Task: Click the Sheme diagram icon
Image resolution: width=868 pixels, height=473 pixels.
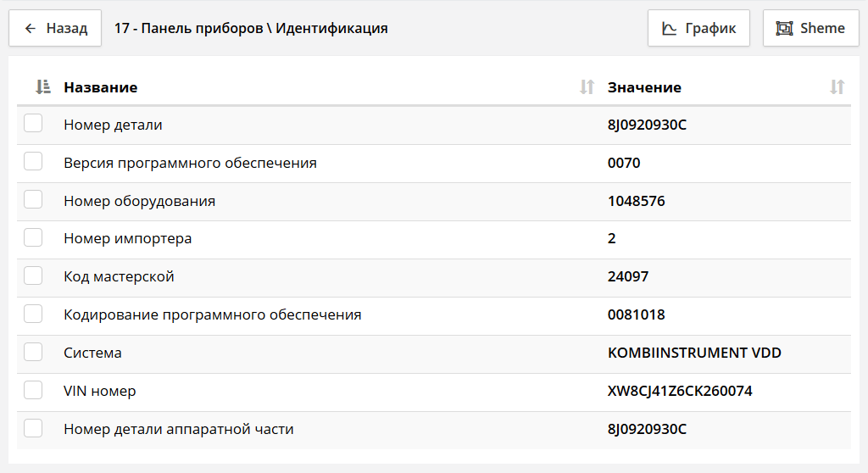Action: [x=785, y=29]
